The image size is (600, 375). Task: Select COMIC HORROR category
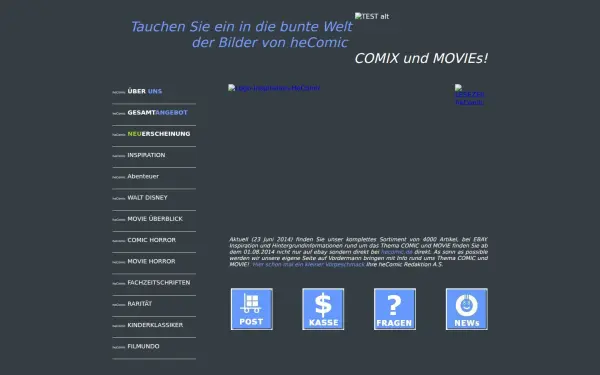[x=152, y=240]
